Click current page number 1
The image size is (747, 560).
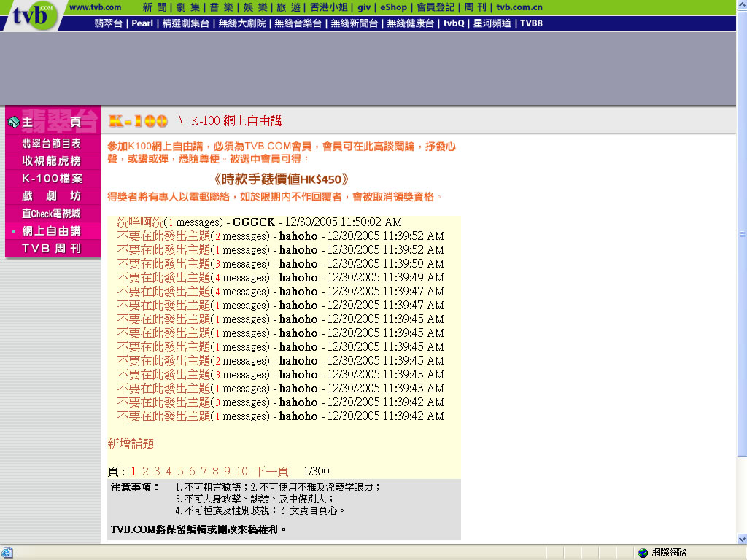point(133,472)
